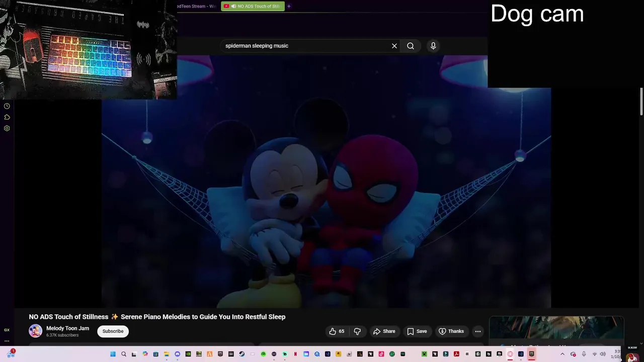Screen dimensions: 644x362
Task: Like the video with thumbs-up icon
Action: (x=333, y=331)
